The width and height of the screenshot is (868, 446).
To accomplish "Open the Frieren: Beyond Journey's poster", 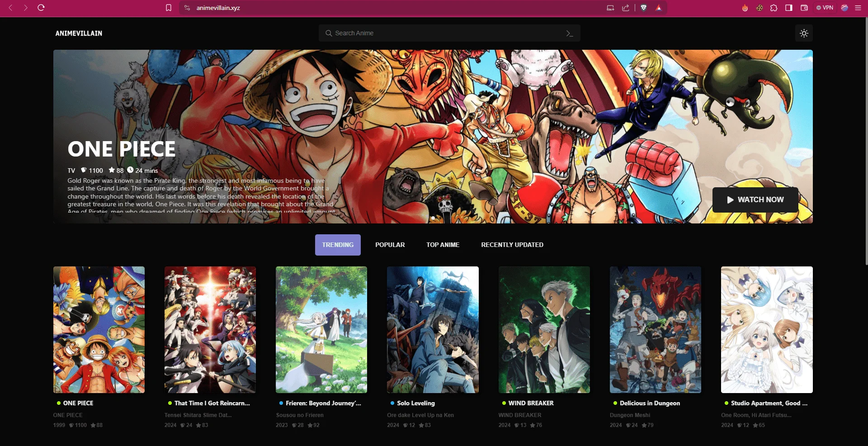I will pos(321,330).
